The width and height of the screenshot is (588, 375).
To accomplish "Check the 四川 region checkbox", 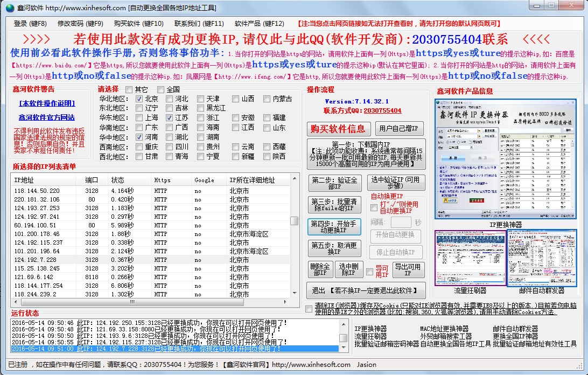I will click(x=170, y=147).
